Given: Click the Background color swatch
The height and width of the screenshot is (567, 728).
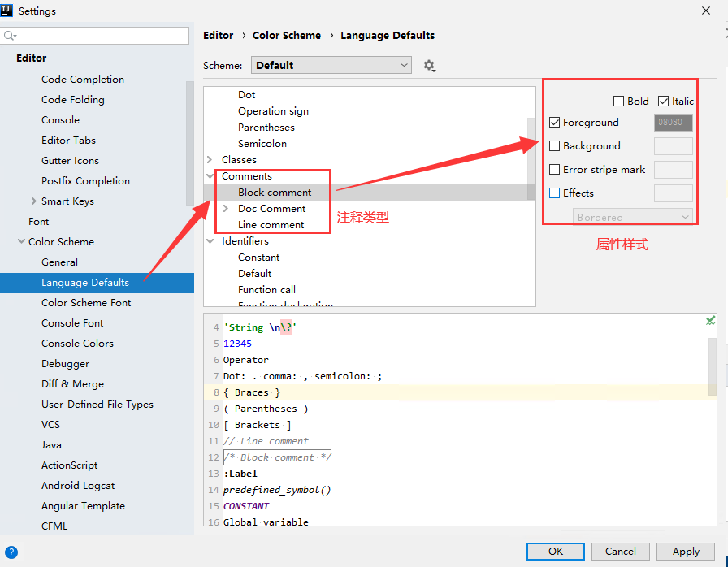Looking at the screenshot, I should (x=674, y=145).
